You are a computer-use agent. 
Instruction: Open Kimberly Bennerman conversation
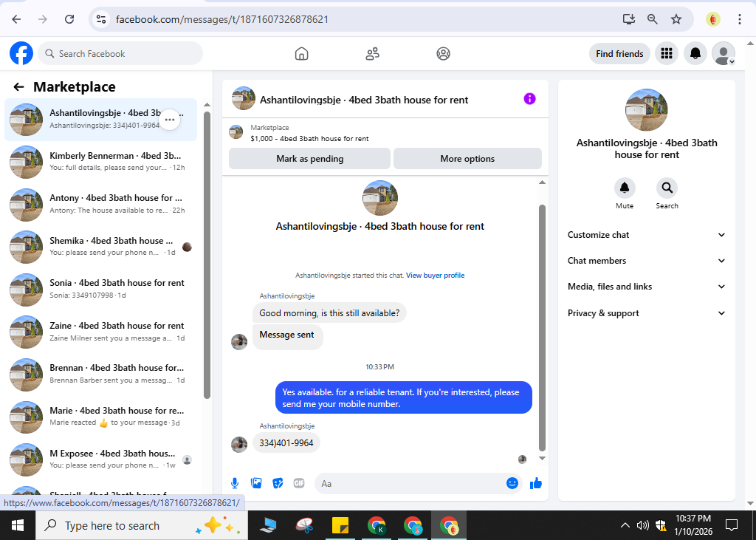(x=100, y=162)
